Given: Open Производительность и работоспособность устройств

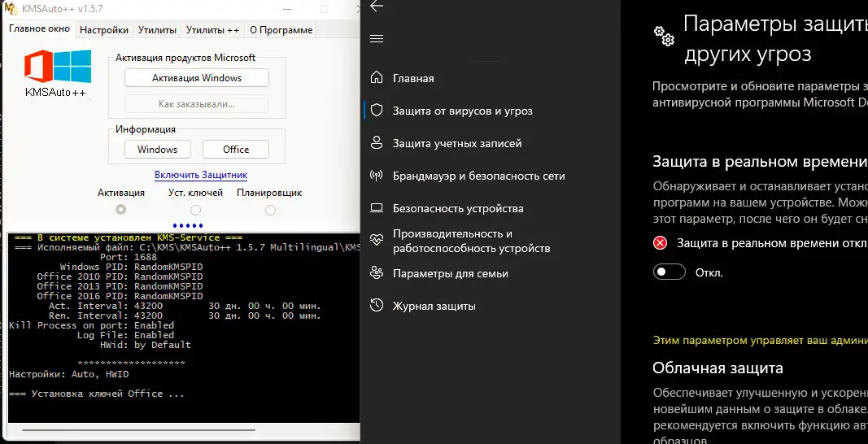Looking at the screenshot, I should pyautogui.click(x=472, y=241).
